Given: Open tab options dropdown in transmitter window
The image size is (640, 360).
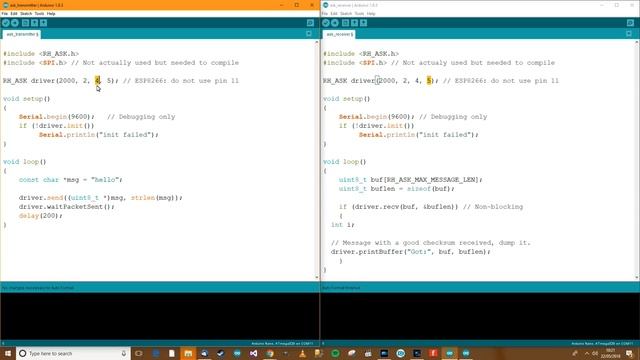Looking at the screenshot, I should point(309,34).
